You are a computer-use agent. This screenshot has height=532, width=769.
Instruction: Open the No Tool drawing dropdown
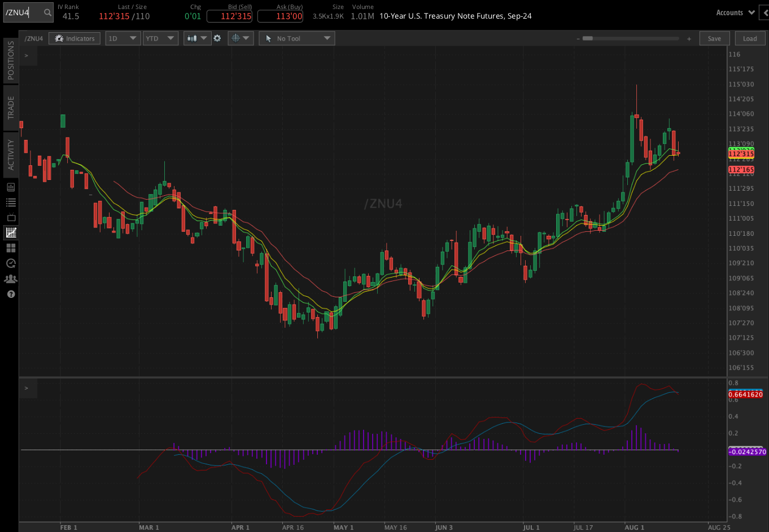point(296,38)
